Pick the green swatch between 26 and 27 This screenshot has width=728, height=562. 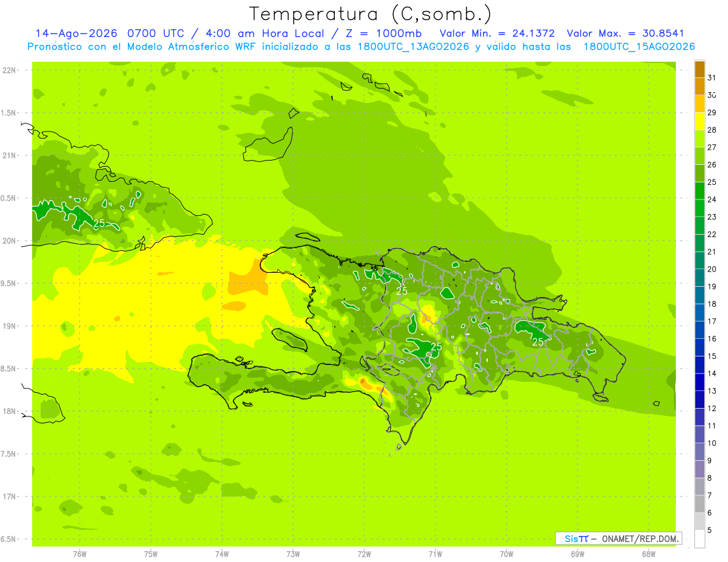click(x=699, y=156)
